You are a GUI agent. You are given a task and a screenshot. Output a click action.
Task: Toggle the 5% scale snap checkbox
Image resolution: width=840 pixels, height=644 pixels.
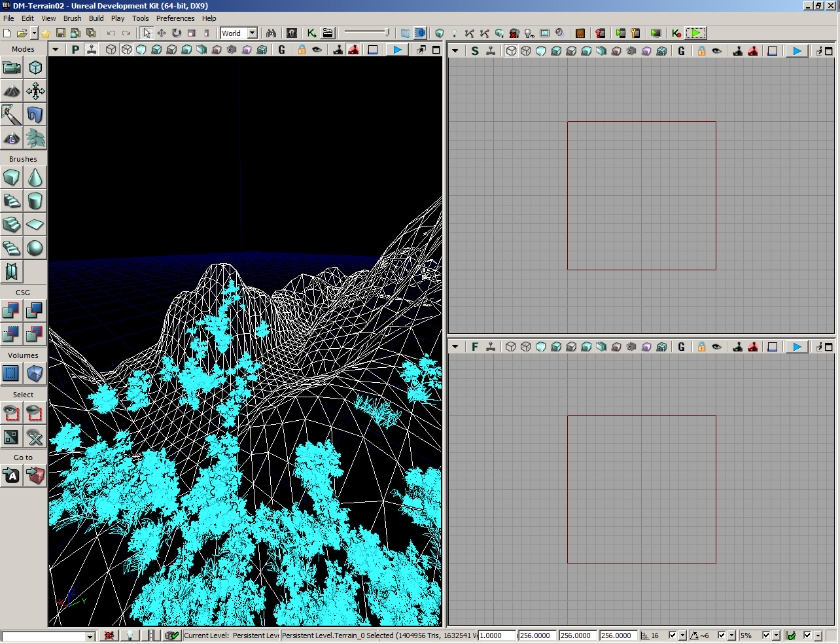point(766,635)
